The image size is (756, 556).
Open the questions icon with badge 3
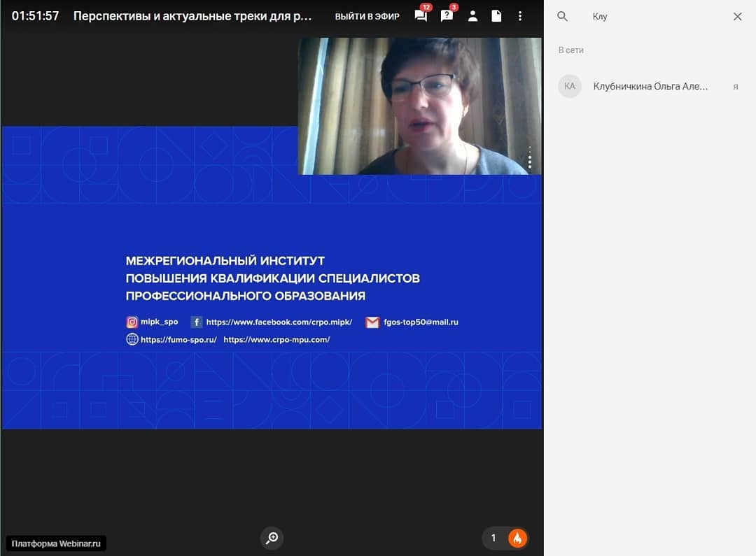pos(447,16)
